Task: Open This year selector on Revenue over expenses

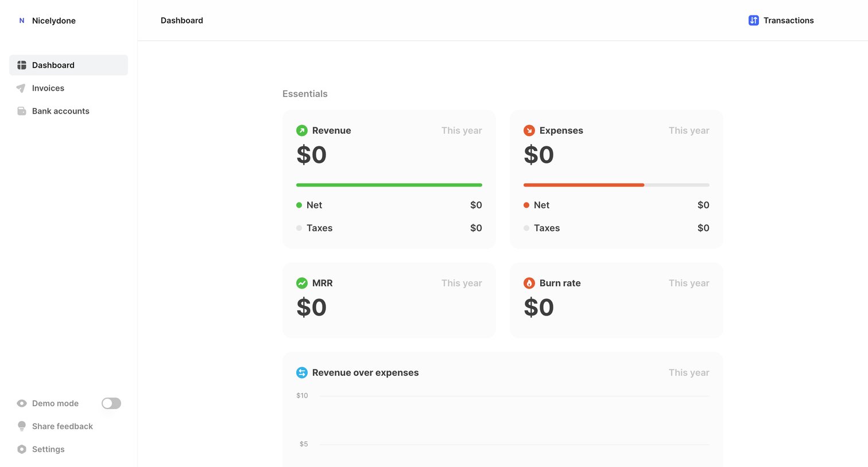Action: point(689,373)
